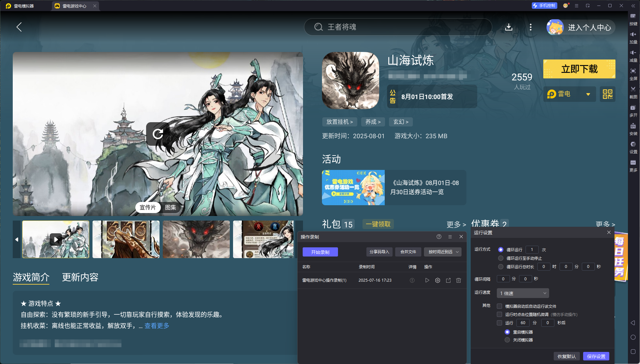Image resolution: width=640 pixels, height=364 pixels.
Task: Select 循环运行总时长 radio option
Action: pyautogui.click(x=501, y=267)
